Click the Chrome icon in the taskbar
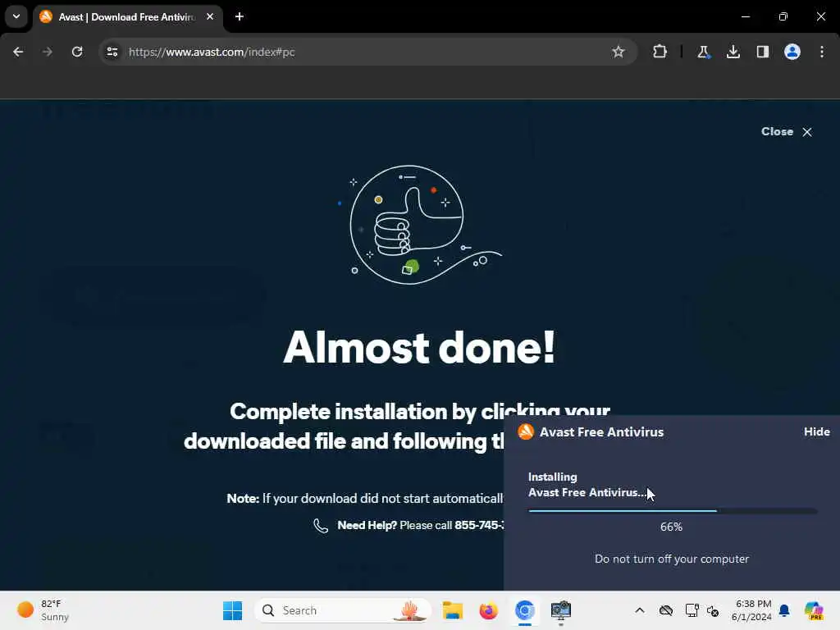 525,610
